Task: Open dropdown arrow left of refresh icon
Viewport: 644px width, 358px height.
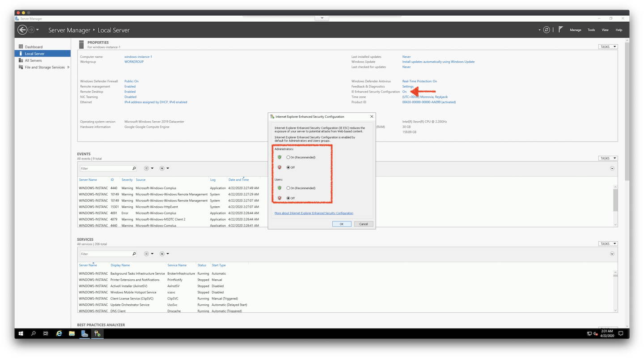Action: pyautogui.click(x=540, y=30)
